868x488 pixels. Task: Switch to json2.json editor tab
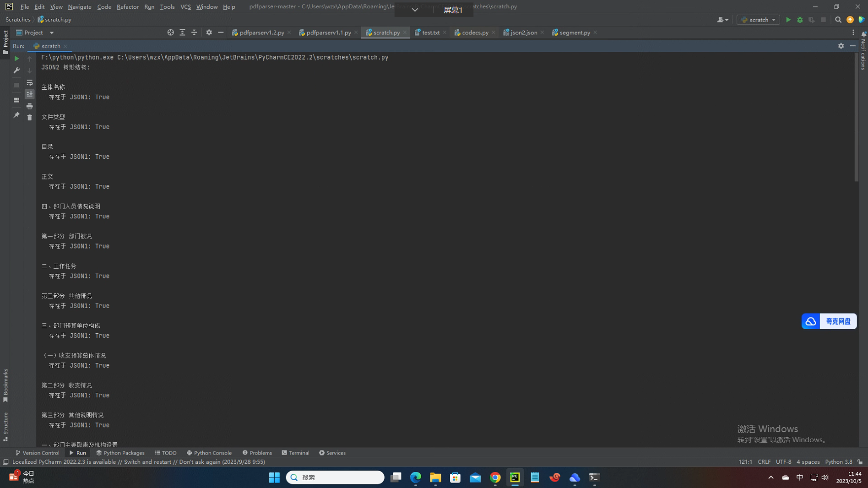click(524, 33)
